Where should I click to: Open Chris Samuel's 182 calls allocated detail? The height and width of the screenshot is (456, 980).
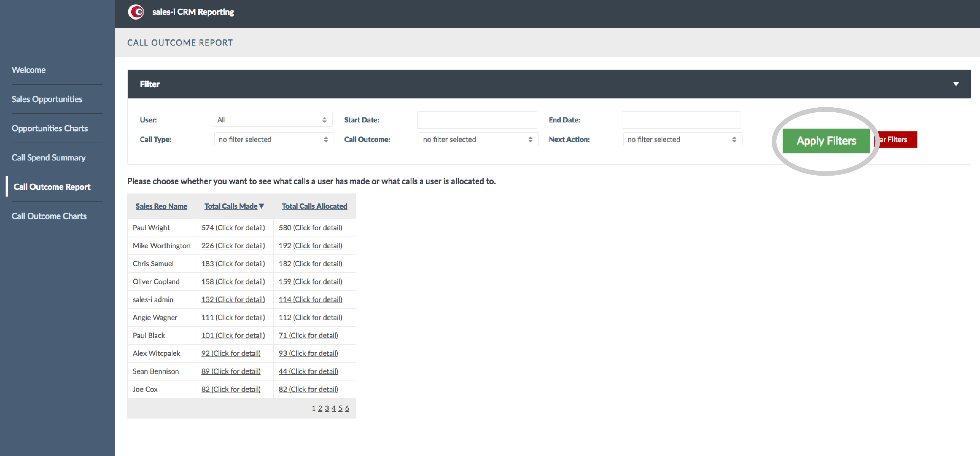click(310, 263)
